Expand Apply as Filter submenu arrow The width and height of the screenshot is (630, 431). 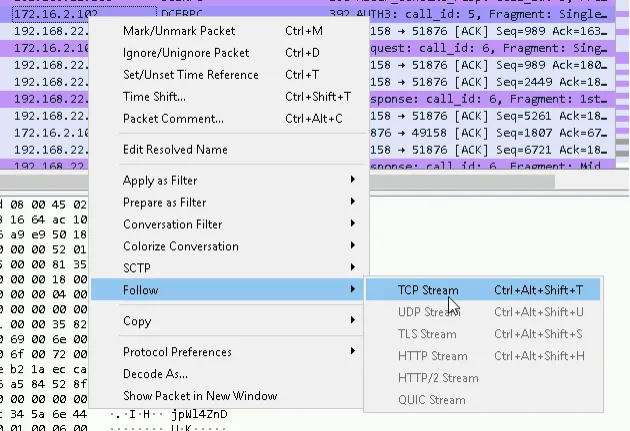352,180
